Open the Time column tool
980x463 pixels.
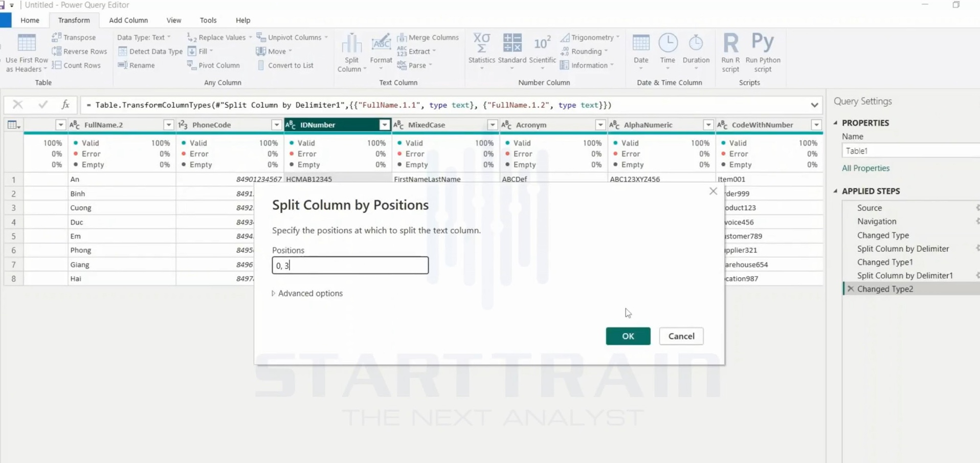pyautogui.click(x=667, y=51)
